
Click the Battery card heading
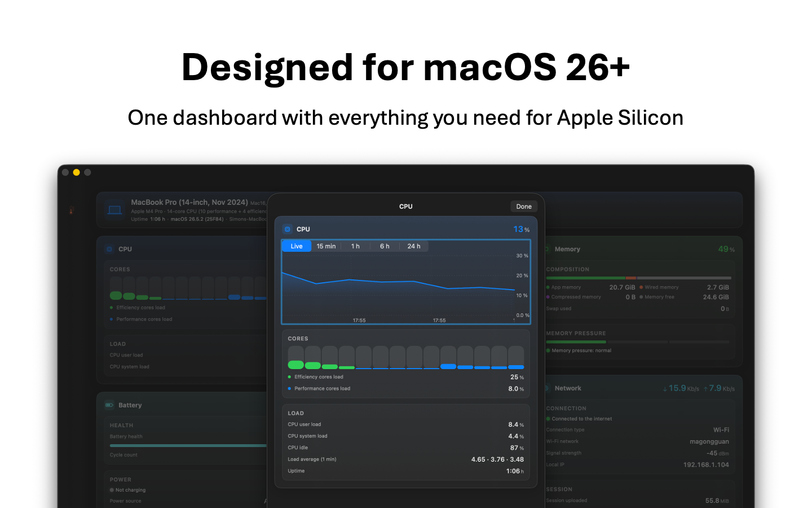click(x=130, y=405)
